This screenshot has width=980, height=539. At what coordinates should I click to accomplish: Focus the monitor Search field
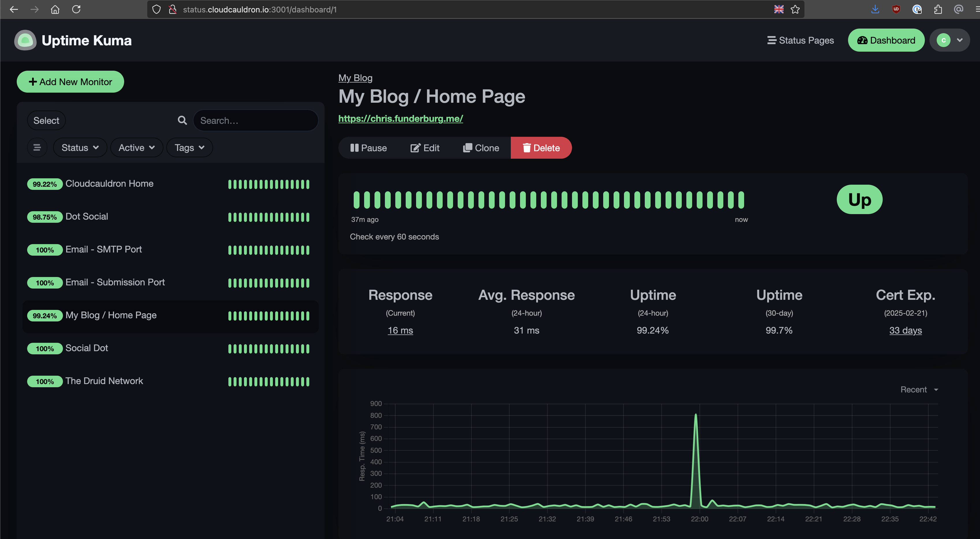tap(256, 121)
